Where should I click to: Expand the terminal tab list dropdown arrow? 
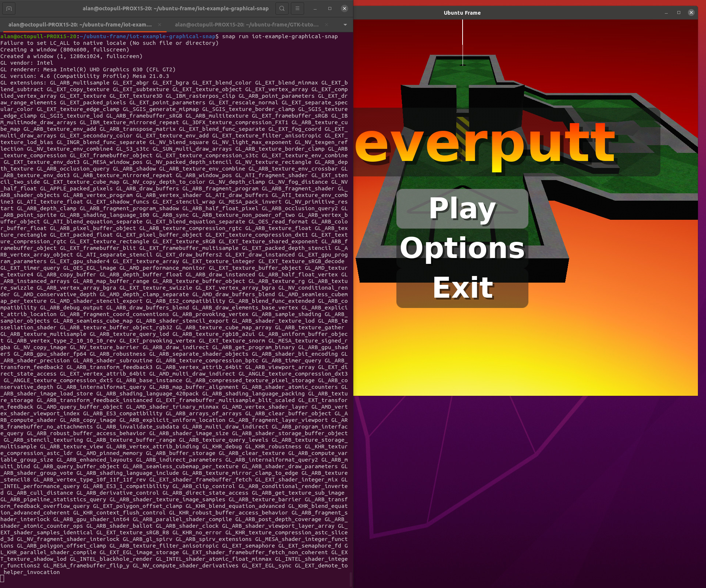pyautogui.click(x=345, y=25)
